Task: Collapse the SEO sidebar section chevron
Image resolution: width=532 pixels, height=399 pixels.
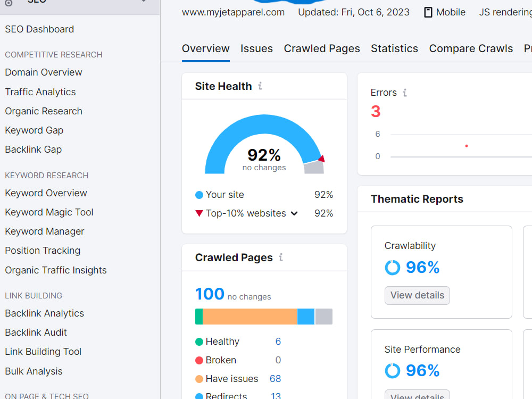Action: tap(144, 1)
